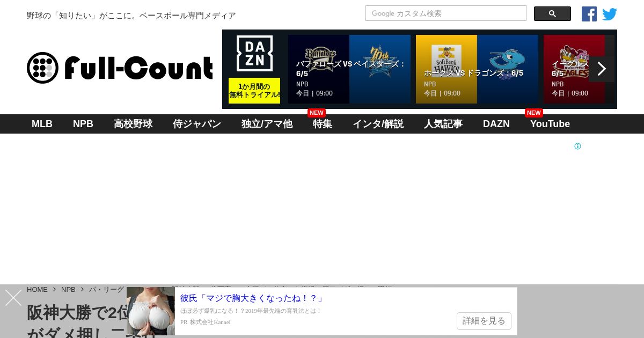Click the パ・リーグ breadcrumb link
This screenshot has height=338, width=644.
click(x=106, y=289)
